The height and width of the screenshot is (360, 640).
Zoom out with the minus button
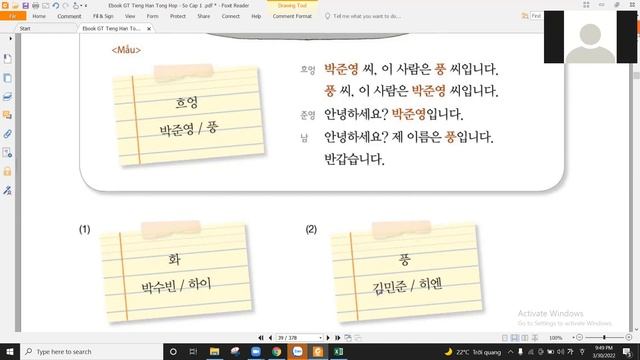click(x=579, y=337)
